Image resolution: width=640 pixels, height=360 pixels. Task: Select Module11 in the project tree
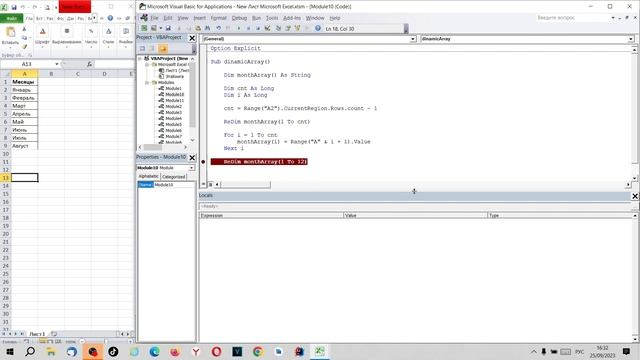click(x=174, y=100)
